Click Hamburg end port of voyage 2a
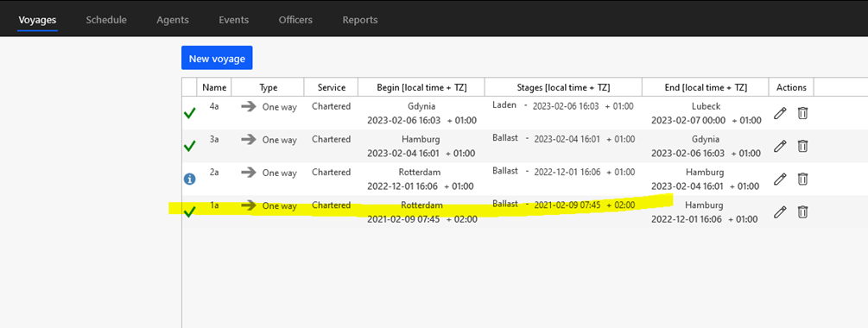 706,172
